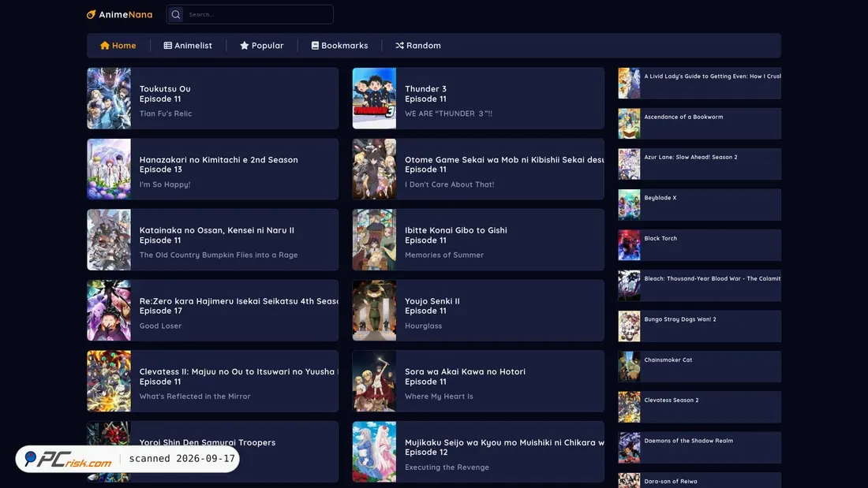Click Azur Lane sidebar thumbnail
The width and height of the screenshot is (868, 488).
629,164
